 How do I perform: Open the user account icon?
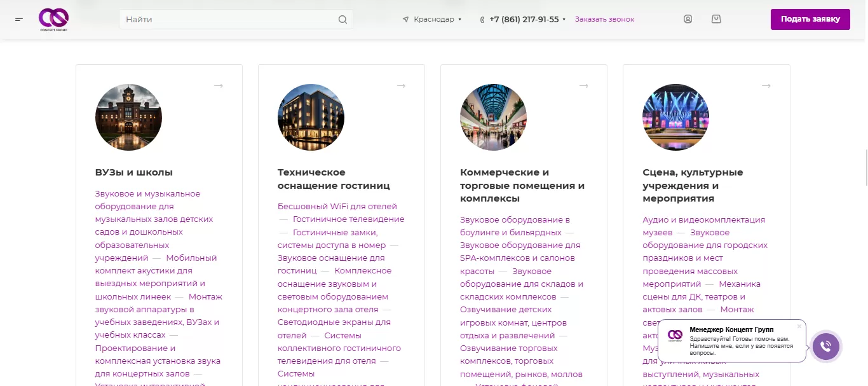coord(688,19)
